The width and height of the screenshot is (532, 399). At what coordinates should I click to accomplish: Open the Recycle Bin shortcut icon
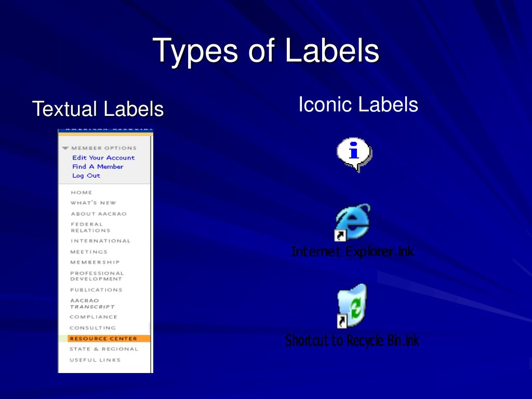352,306
